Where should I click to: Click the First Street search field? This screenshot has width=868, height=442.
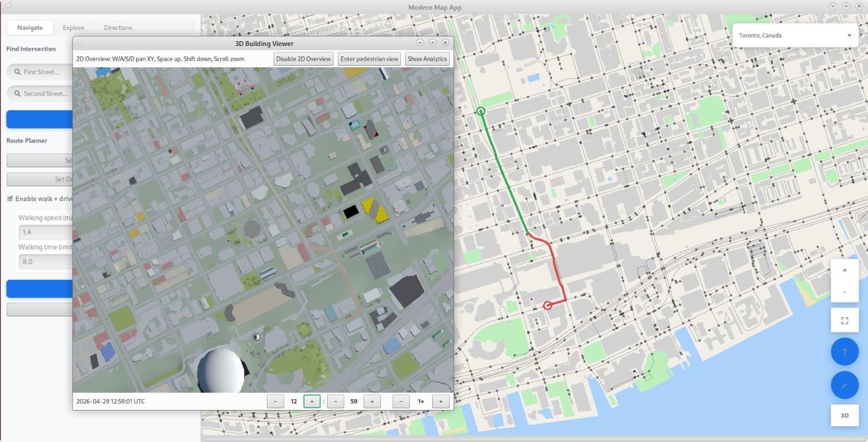point(40,72)
